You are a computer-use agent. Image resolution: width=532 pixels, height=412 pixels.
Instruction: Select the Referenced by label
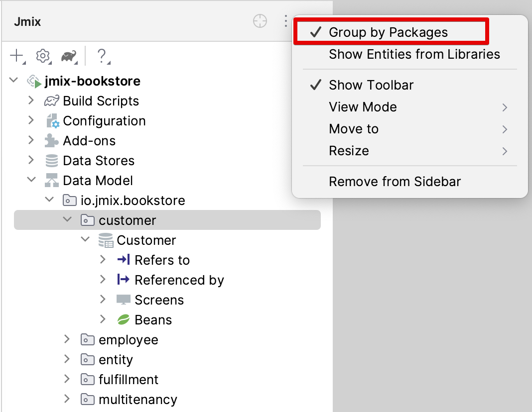pyautogui.click(x=179, y=280)
